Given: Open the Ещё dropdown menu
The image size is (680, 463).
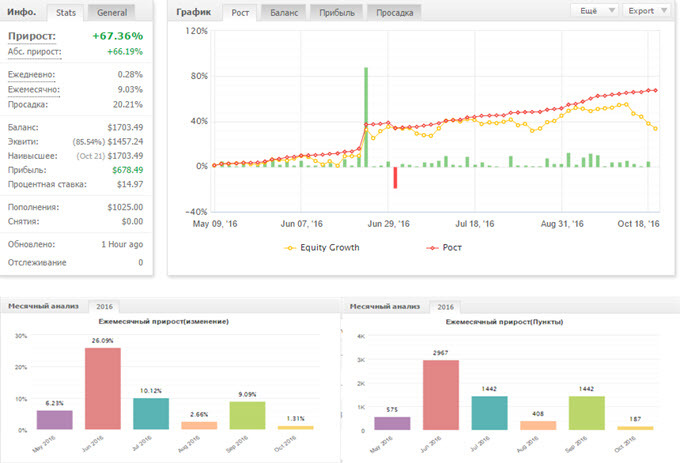Looking at the screenshot, I should 595,11.
